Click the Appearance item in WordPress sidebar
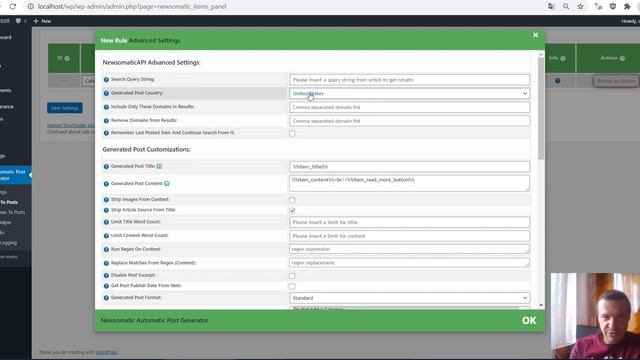640x360 pixels. point(7,107)
